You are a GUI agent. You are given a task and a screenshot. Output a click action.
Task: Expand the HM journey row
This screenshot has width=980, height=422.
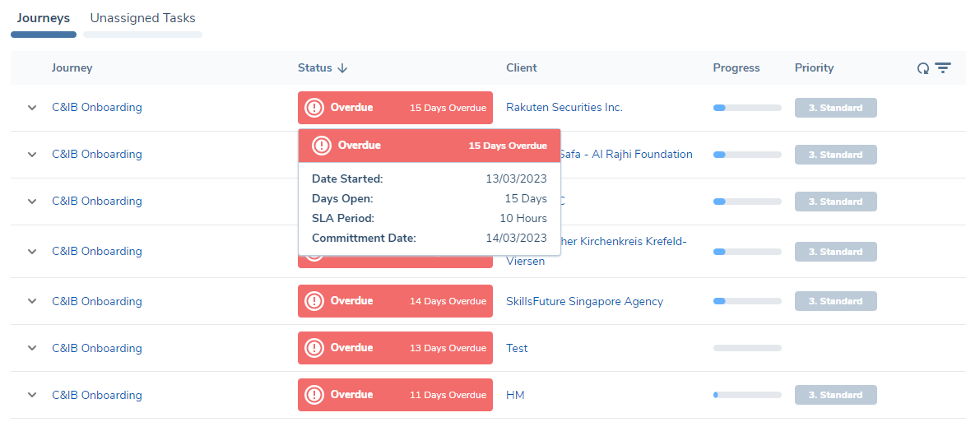pyautogui.click(x=32, y=395)
